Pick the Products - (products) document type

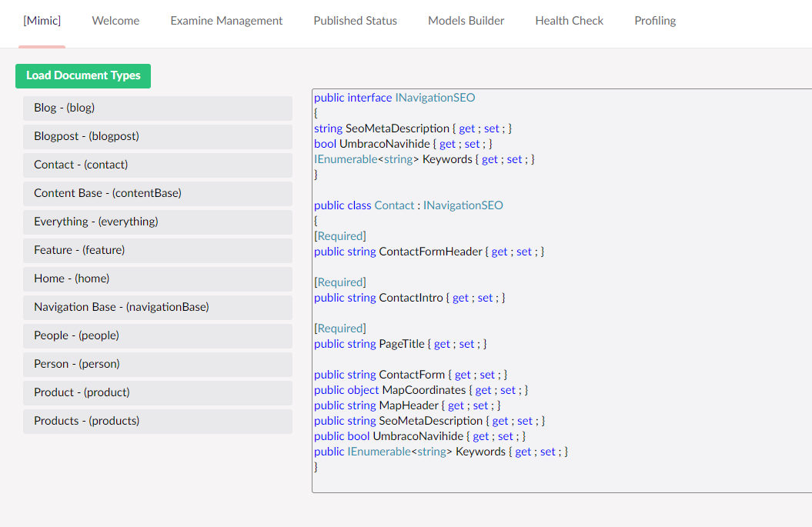(158, 421)
